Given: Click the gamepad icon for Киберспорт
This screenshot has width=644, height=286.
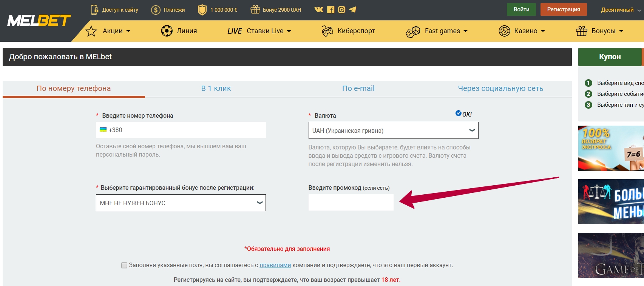Looking at the screenshot, I should click(x=327, y=31).
